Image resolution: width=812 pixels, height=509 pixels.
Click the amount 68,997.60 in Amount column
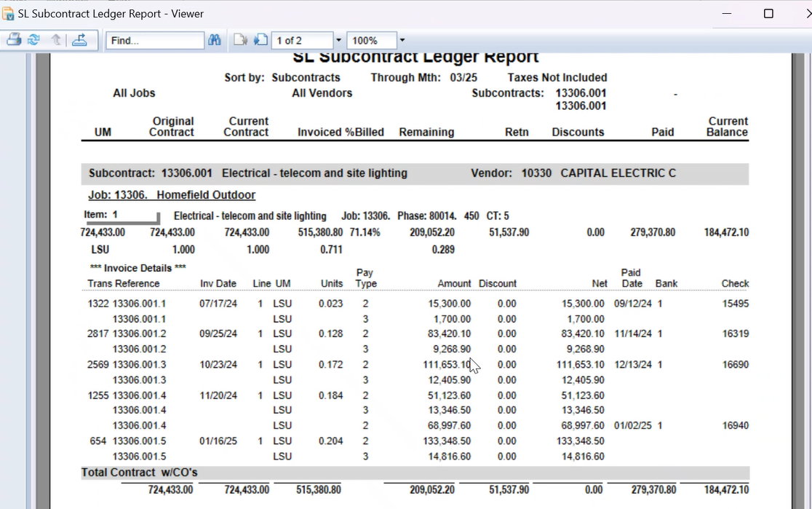(x=449, y=425)
